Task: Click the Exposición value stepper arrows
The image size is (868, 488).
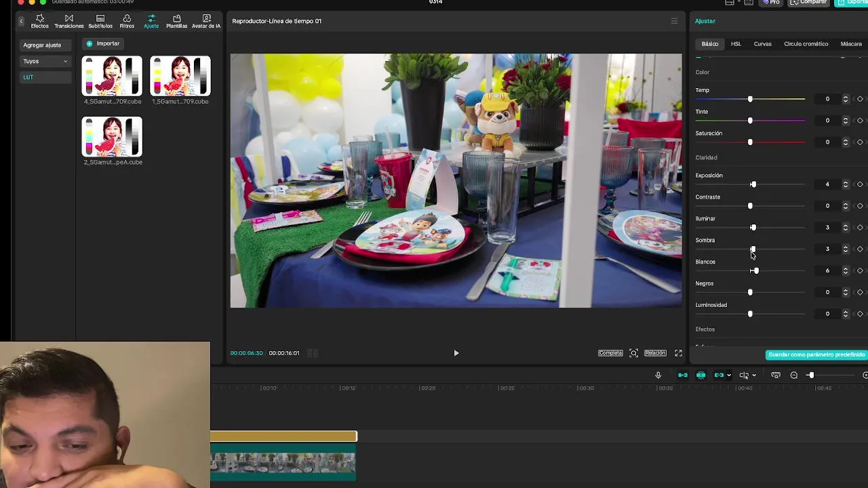Action: point(846,184)
